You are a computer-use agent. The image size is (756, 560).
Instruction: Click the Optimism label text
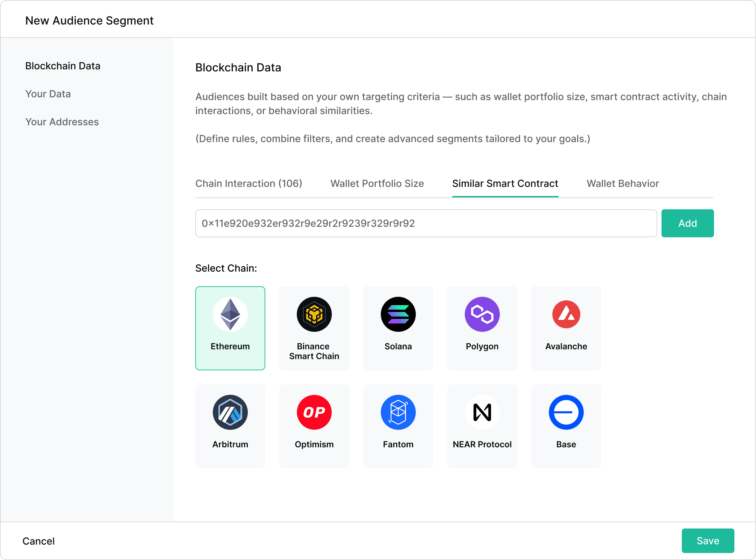[314, 444]
